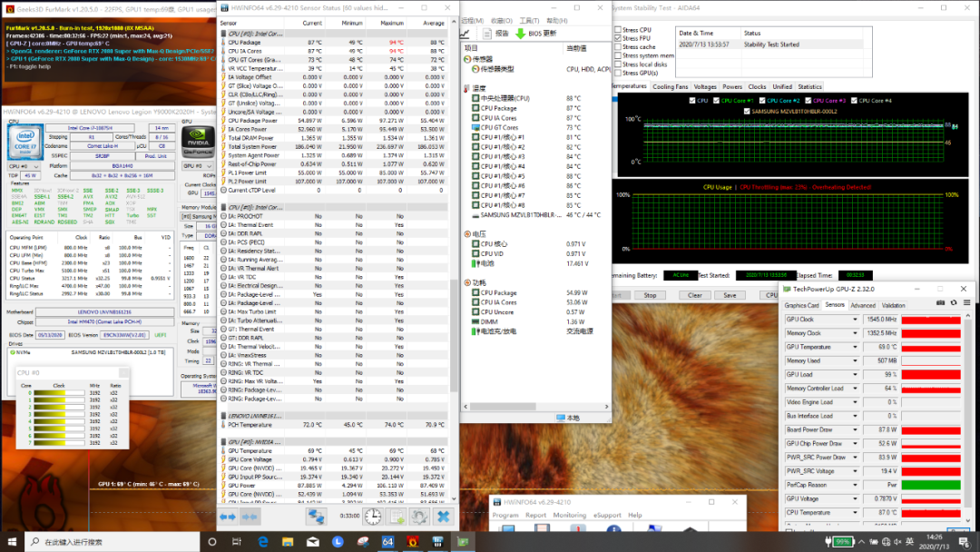Open GPU Temperature sensor dropdown
This screenshot has width=980, height=552.
coord(855,347)
